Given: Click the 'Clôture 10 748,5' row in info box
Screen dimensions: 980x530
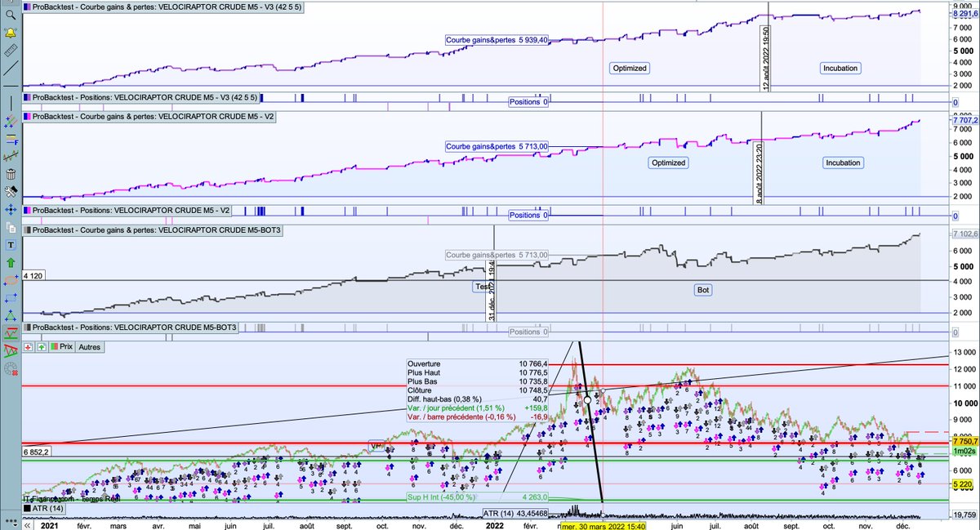Looking at the screenshot, I should click(x=478, y=391).
